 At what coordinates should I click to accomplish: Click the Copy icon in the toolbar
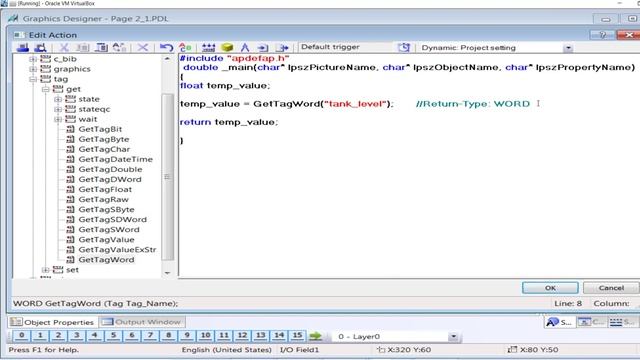coord(83,48)
